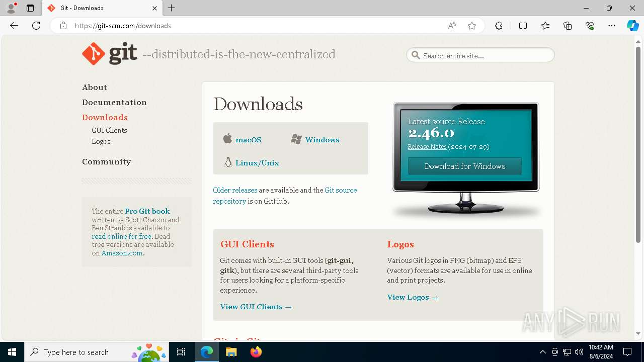This screenshot has height=362, width=644.
Task: Open the Release Notes link
Action: (x=427, y=147)
